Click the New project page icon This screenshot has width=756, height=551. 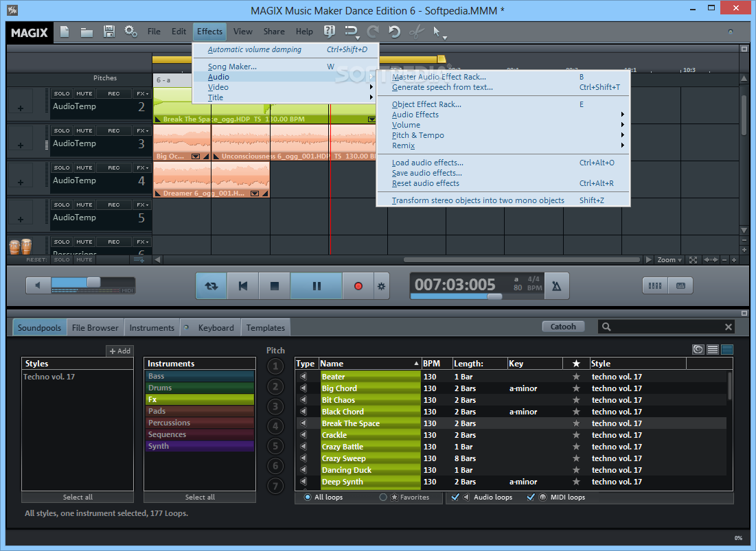65,32
